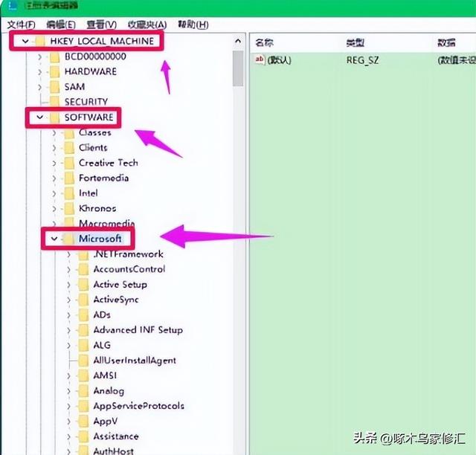Collapse the SOFTWARE key chevron
This screenshot has height=455, width=476.
click(39, 117)
